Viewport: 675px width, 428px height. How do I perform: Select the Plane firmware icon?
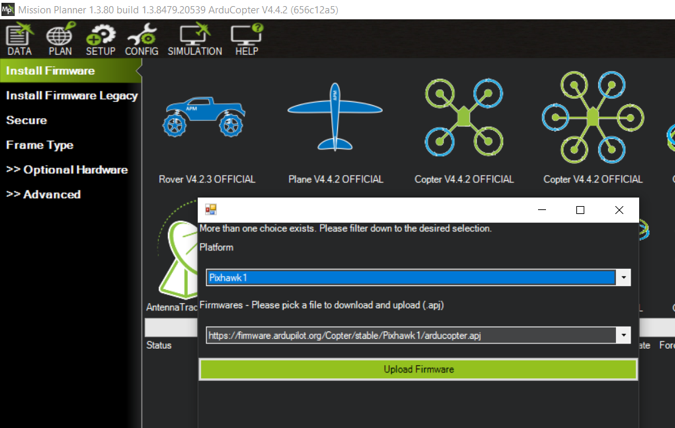tap(335, 117)
